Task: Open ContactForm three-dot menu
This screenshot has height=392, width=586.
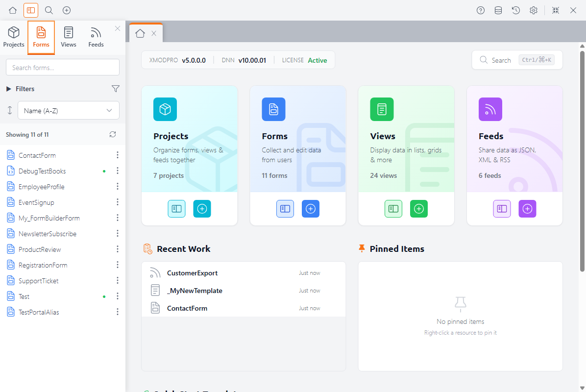Action: click(x=118, y=155)
